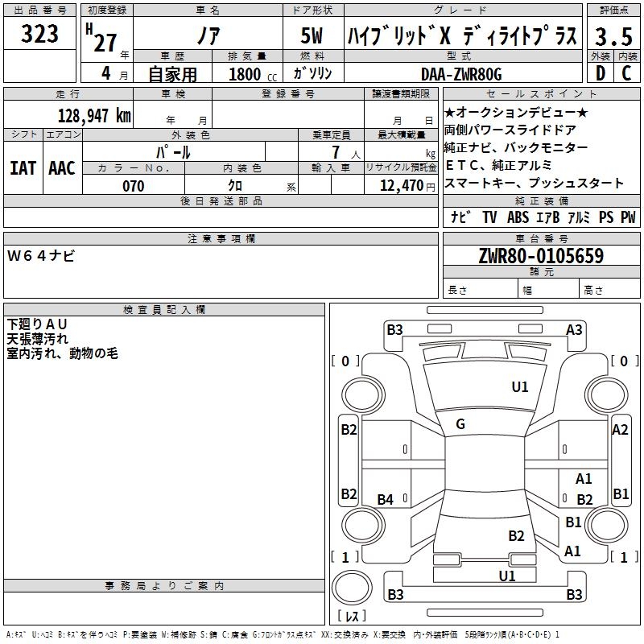Select the IAT shift value
The image size is (644, 644).
pyautogui.click(x=23, y=168)
